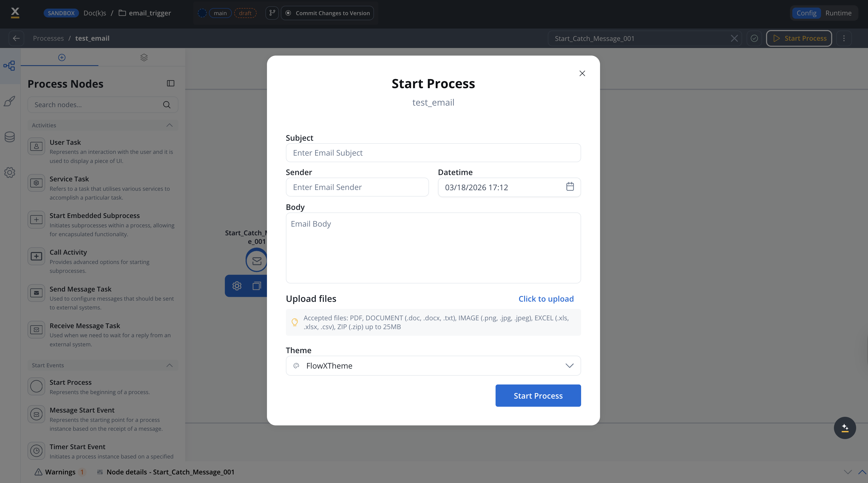The width and height of the screenshot is (868, 483).
Task: Click the Enter Email Subject field
Action: click(433, 153)
